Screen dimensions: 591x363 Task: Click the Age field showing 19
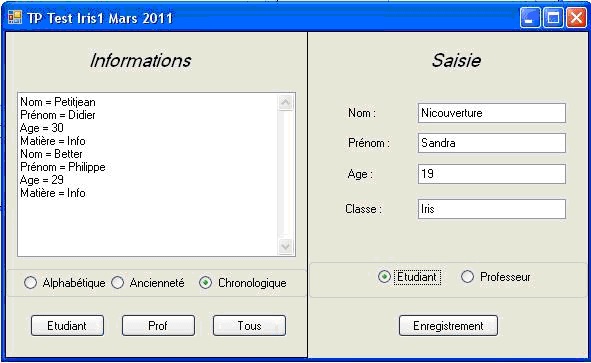coord(491,174)
